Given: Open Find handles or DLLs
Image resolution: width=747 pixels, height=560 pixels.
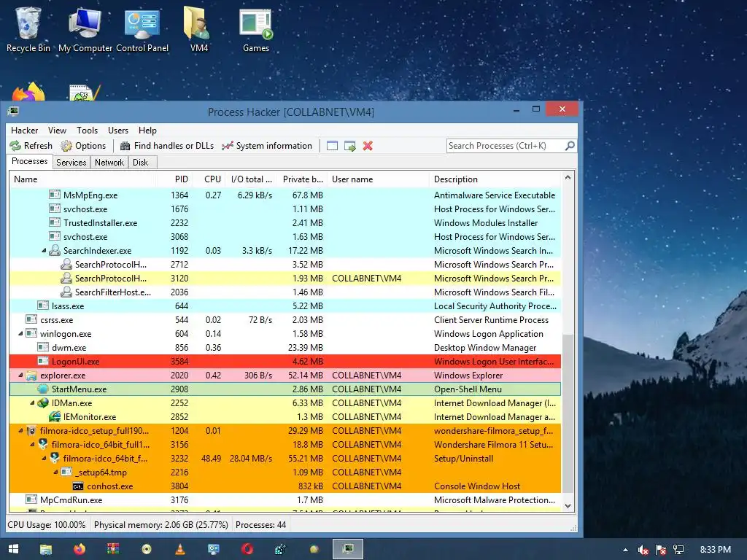Looking at the screenshot, I should [x=167, y=146].
